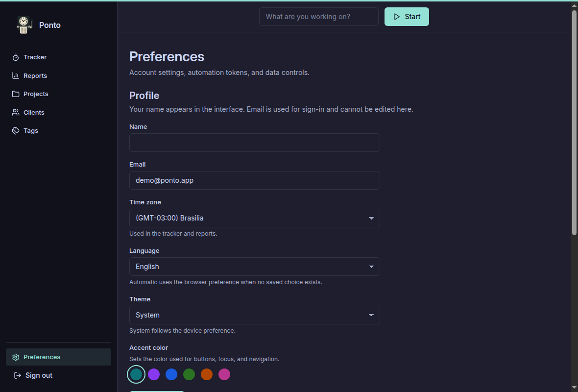Select Preferences in the sidebar
Screen dimensions: 578x392
pyautogui.click(x=58, y=357)
